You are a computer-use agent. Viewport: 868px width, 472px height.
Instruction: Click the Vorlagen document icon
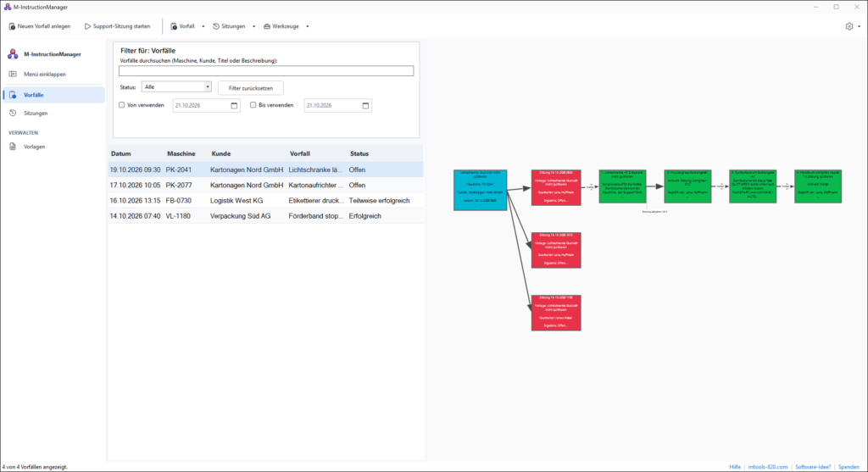[13, 147]
